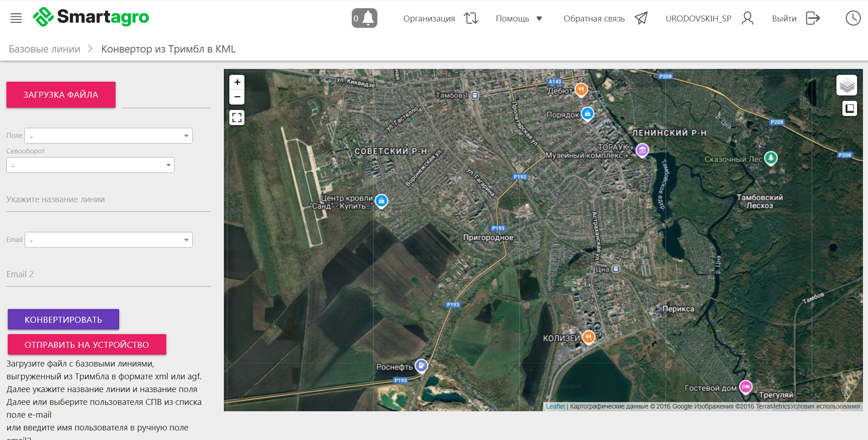Image resolution: width=868 pixels, height=440 pixels.
Task: Zoom out on the map
Action: [237, 97]
